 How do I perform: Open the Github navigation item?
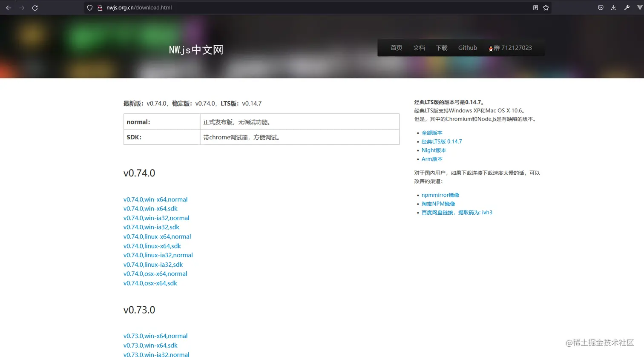click(467, 48)
